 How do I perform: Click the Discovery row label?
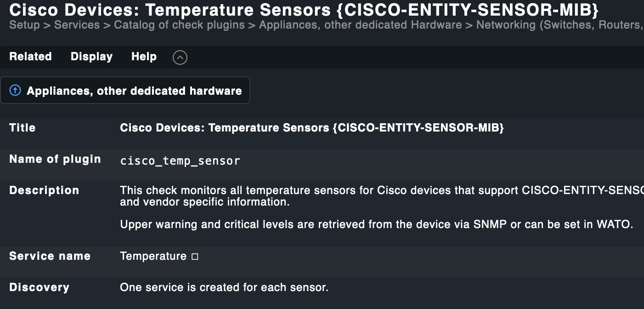click(39, 287)
